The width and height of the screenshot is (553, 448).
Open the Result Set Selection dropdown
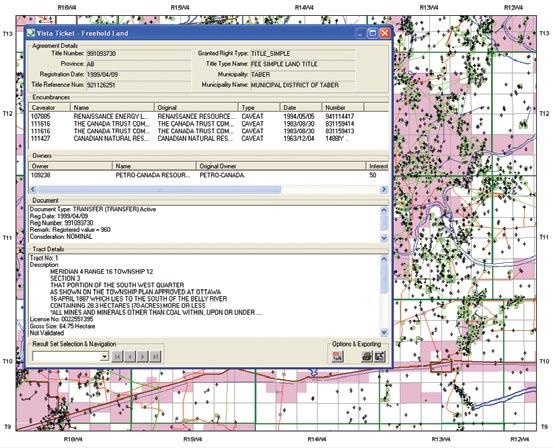point(104,357)
